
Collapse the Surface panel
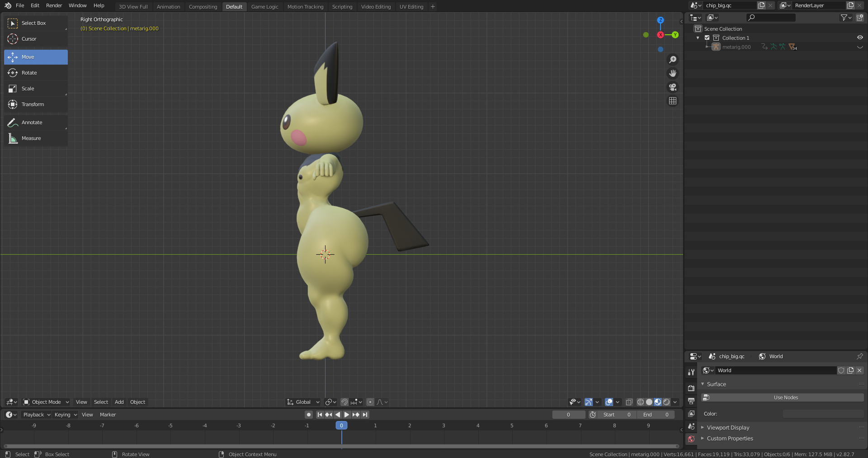click(x=703, y=384)
